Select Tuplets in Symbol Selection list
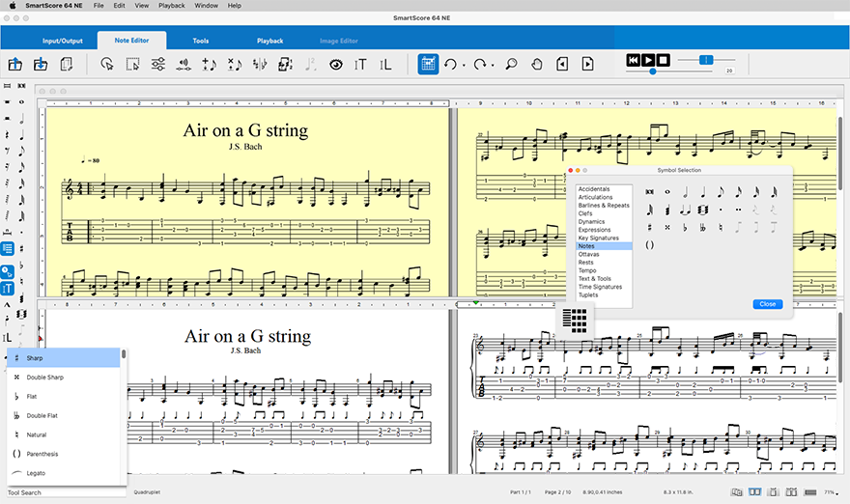The image size is (850, 504). 604,294
